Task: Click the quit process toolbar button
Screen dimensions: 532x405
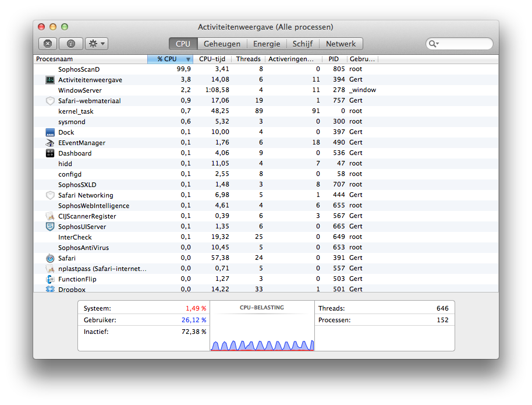Action: (x=48, y=44)
